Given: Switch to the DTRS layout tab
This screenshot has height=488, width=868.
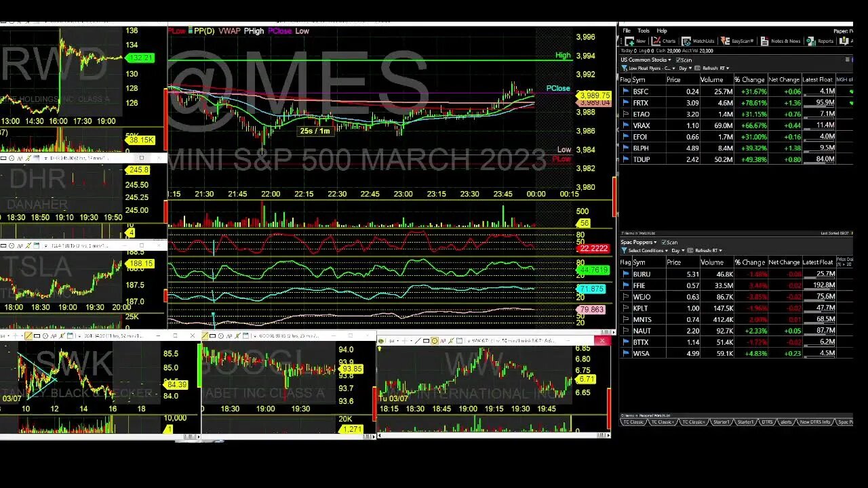Looking at the screenshot, I should point(767,422).
